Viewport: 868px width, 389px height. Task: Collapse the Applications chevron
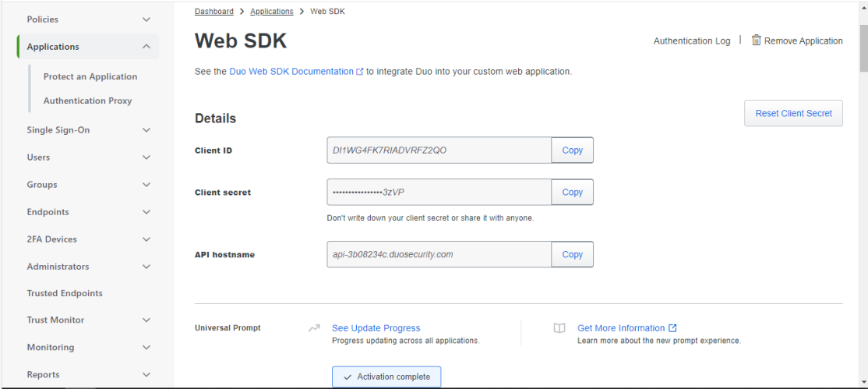pos(146,47)
